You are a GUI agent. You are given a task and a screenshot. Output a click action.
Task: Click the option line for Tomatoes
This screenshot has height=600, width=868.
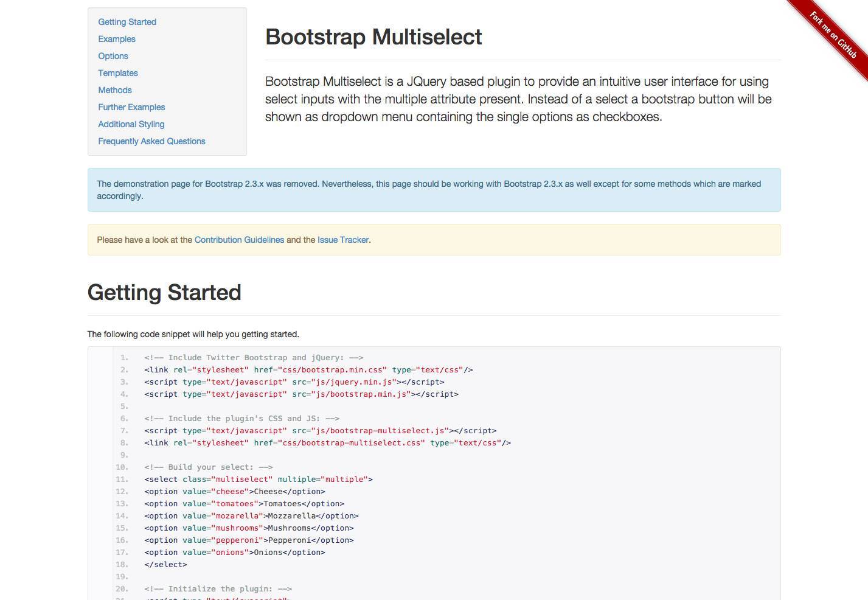[245, 504]
